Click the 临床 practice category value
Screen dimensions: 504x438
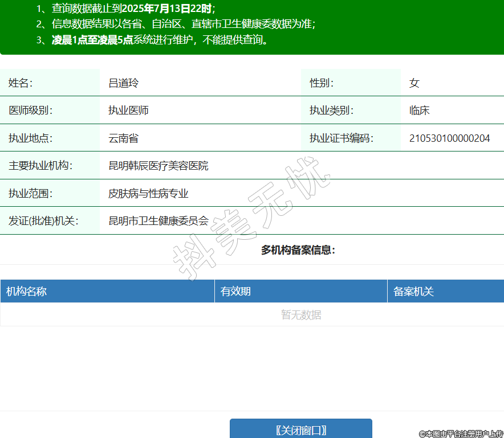[x=419, y=110]
